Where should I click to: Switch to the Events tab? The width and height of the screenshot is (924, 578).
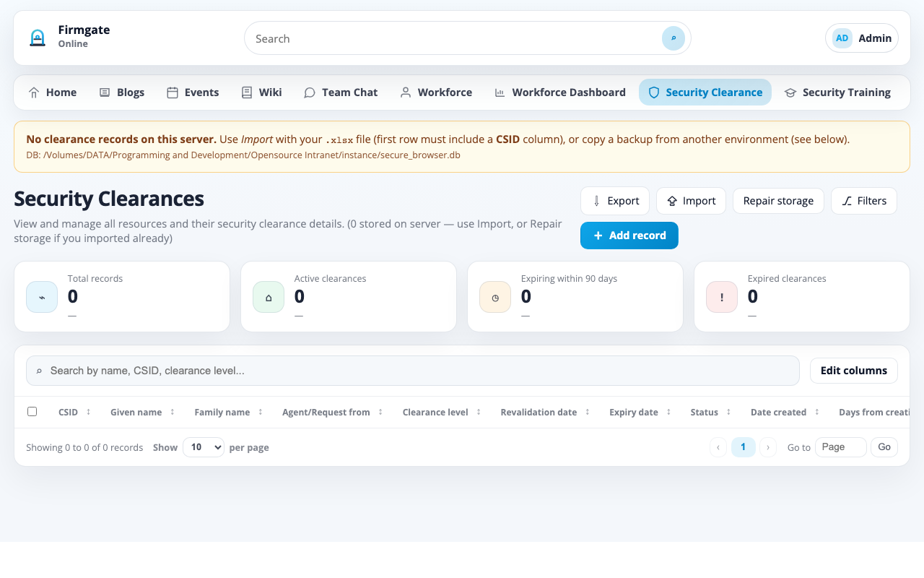(x=193, y=92)
